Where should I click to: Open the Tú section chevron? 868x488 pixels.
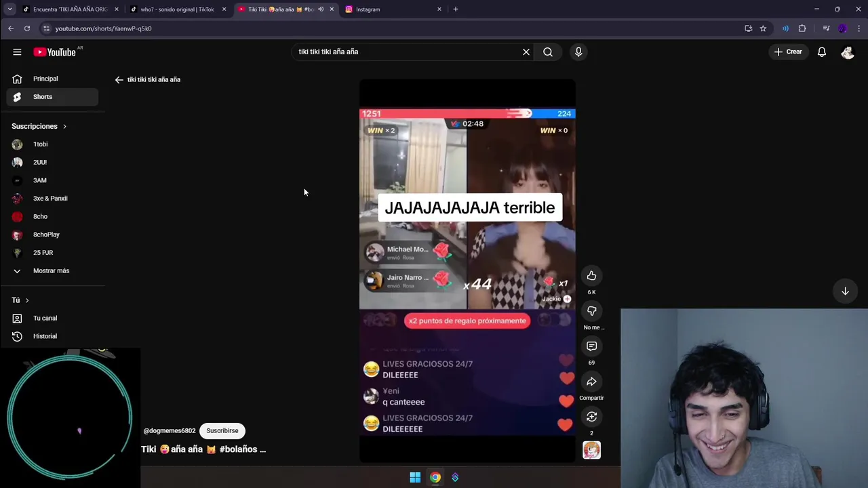pyautogui.click(x=27, y=300)
